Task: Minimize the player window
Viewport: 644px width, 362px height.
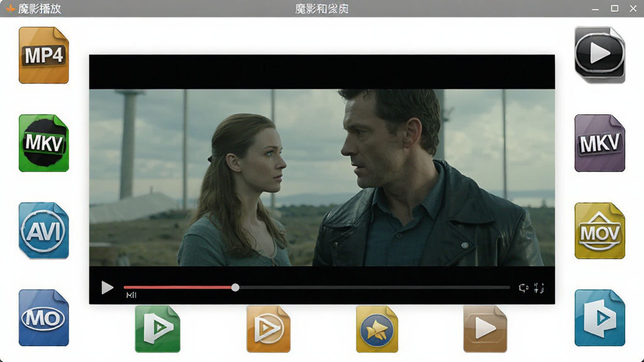Action: 595,9
